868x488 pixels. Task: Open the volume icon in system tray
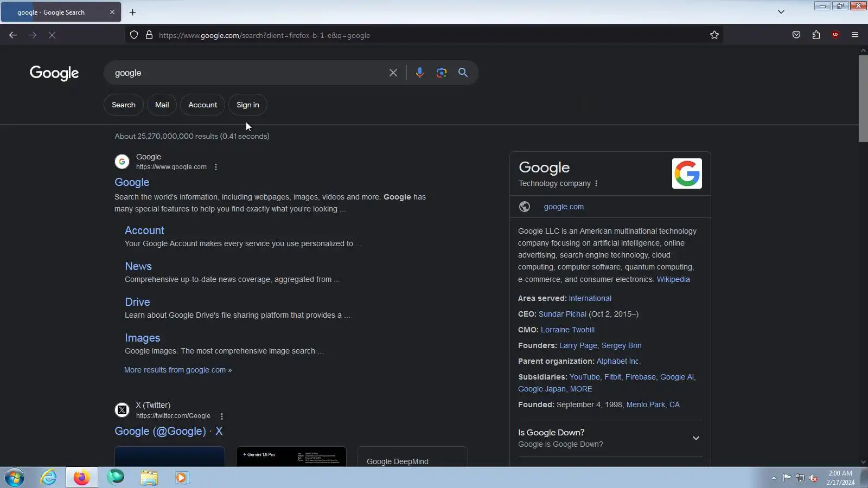coord(813,478)
